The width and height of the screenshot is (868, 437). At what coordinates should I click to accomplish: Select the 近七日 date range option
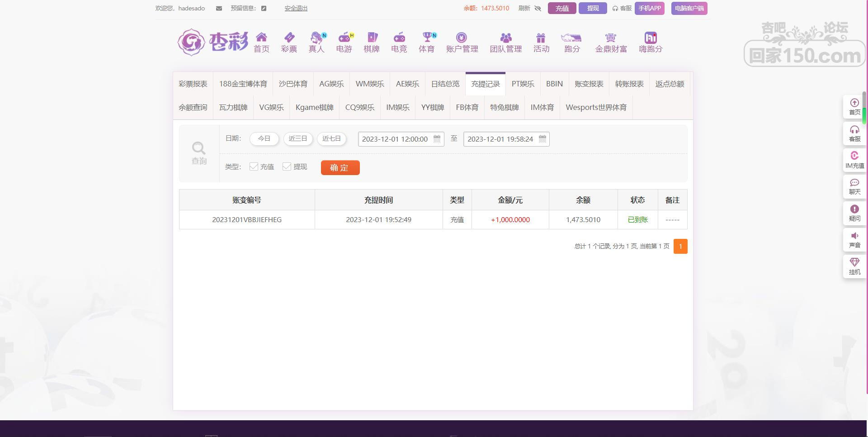pyautogui.click(x=331, y=139)
